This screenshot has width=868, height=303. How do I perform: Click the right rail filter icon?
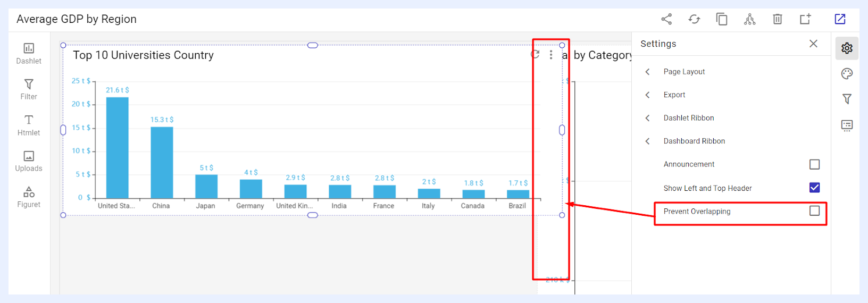coord(847,99)
